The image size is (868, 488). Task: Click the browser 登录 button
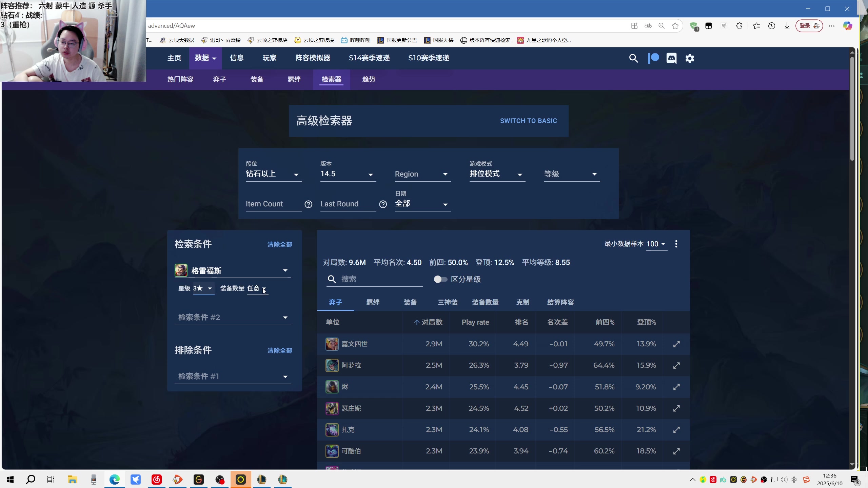pos(809,26)
